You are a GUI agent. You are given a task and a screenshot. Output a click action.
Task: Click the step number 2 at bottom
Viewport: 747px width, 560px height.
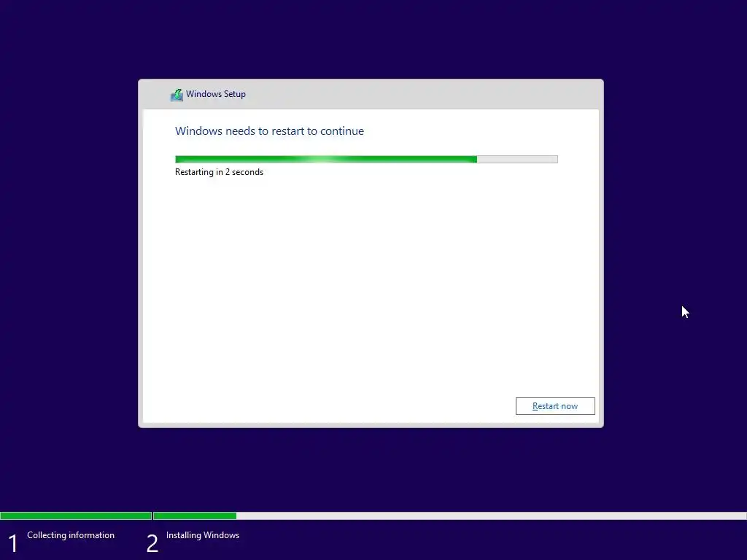click(x=152, y=543)
